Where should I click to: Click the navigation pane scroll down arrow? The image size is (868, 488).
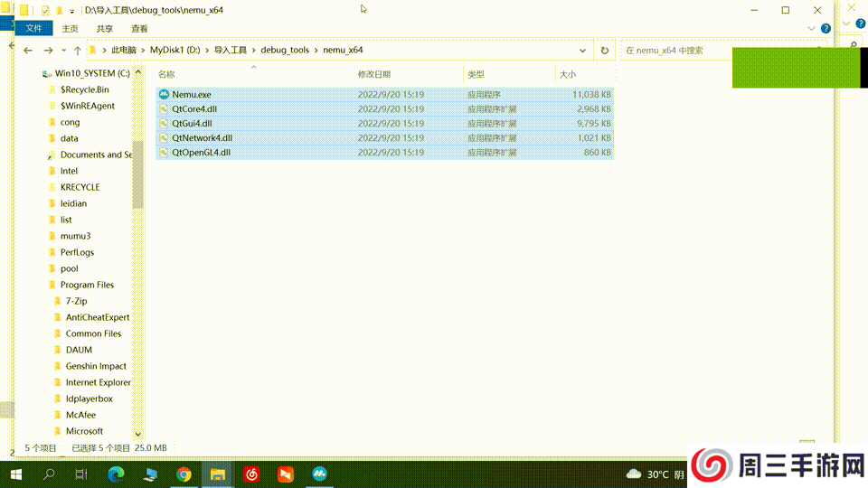point(137,434)
